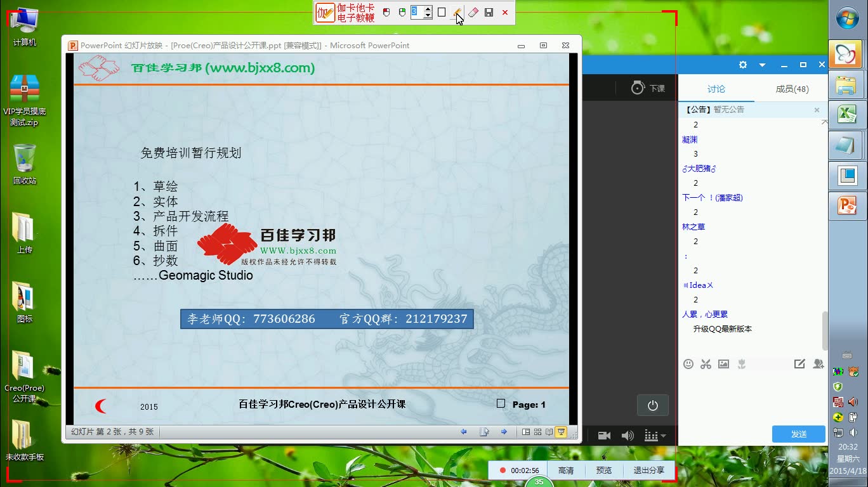Select the left-mouse-button red icon
The width and height of the screenshot is (868, 487).
click(x=386, y=13)
